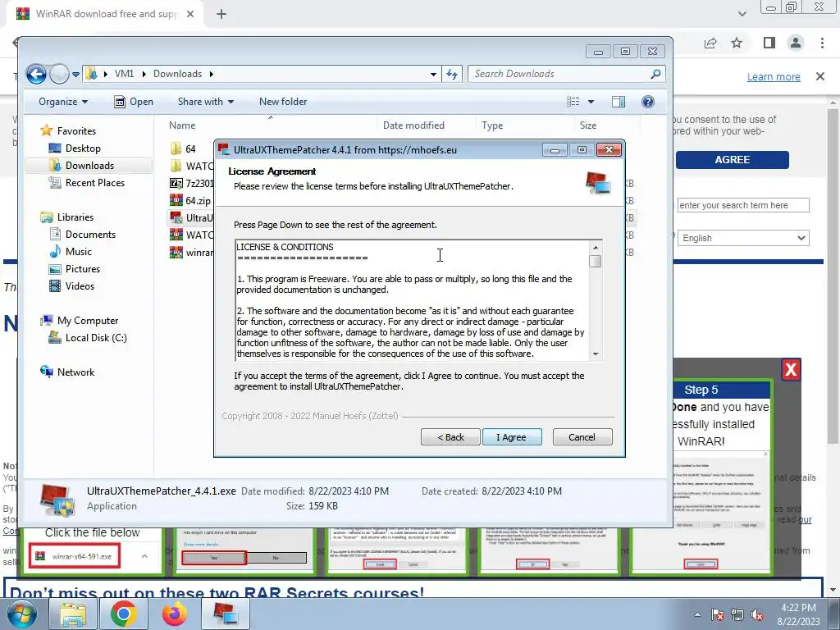Viewport: 840px width, 630px height.
Task: Click Explorer's forward navigation arrow
Action: (x=59, y=74)
